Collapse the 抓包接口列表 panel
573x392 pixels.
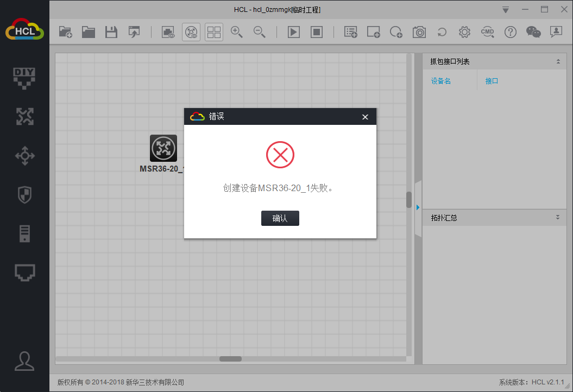point(558,62)
